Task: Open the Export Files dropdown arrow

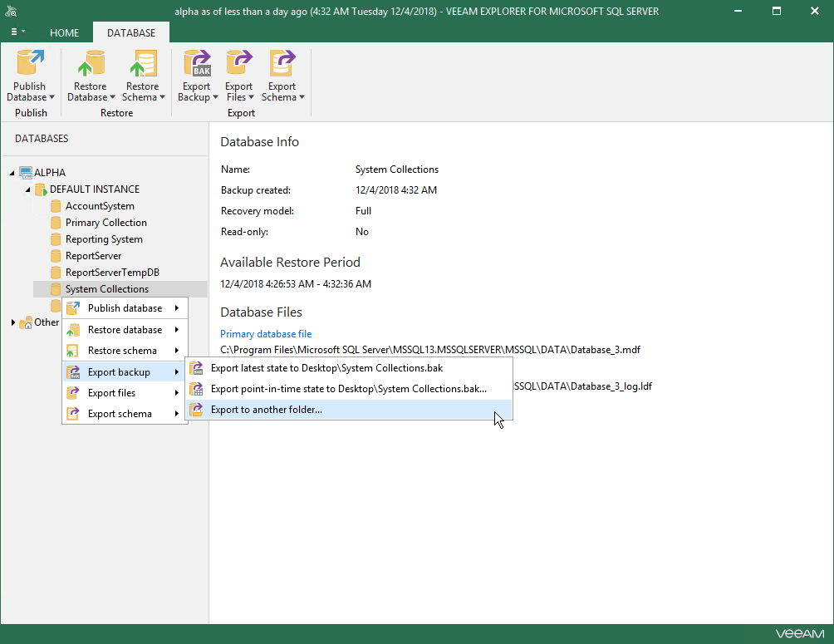Action: tap(251, 97)
